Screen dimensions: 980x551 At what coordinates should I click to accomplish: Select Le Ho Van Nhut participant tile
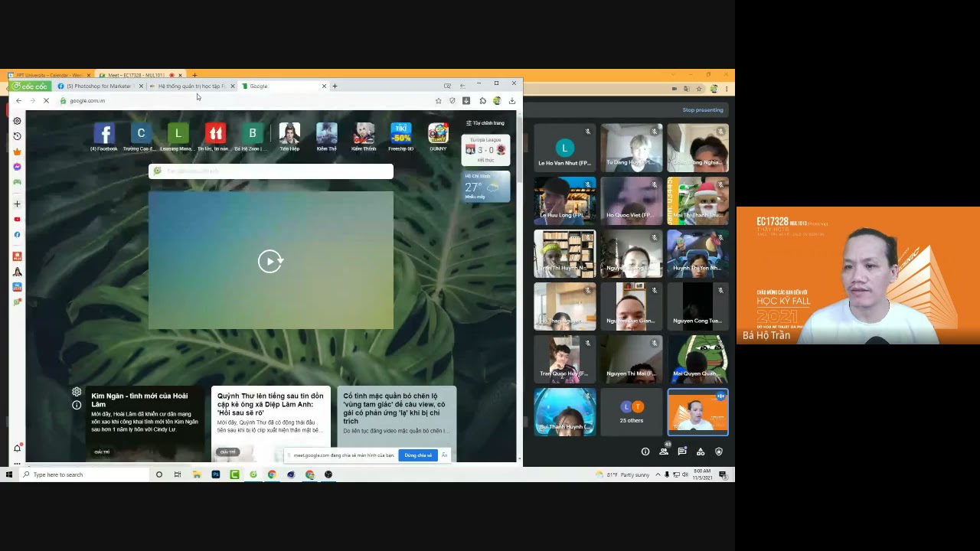(x=564, y=147)
